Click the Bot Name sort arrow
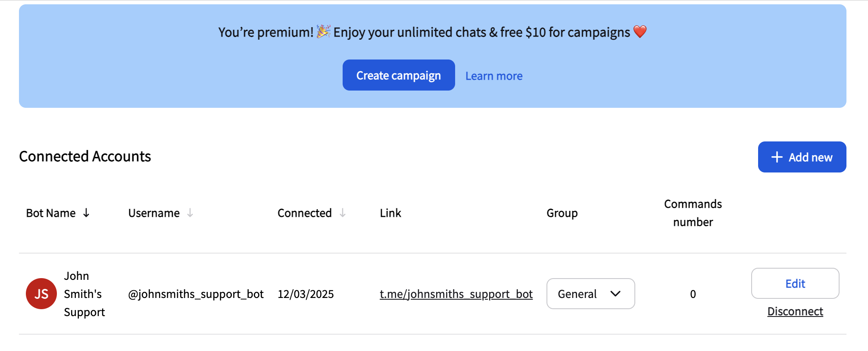Viewport: 868px width, 351px height. click(x=86, y=213)
